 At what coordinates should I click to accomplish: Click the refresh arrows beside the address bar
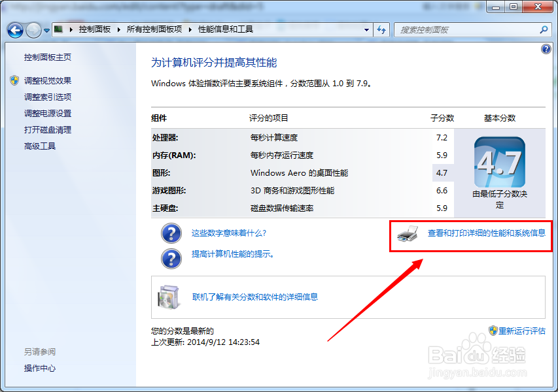[381, 29]
